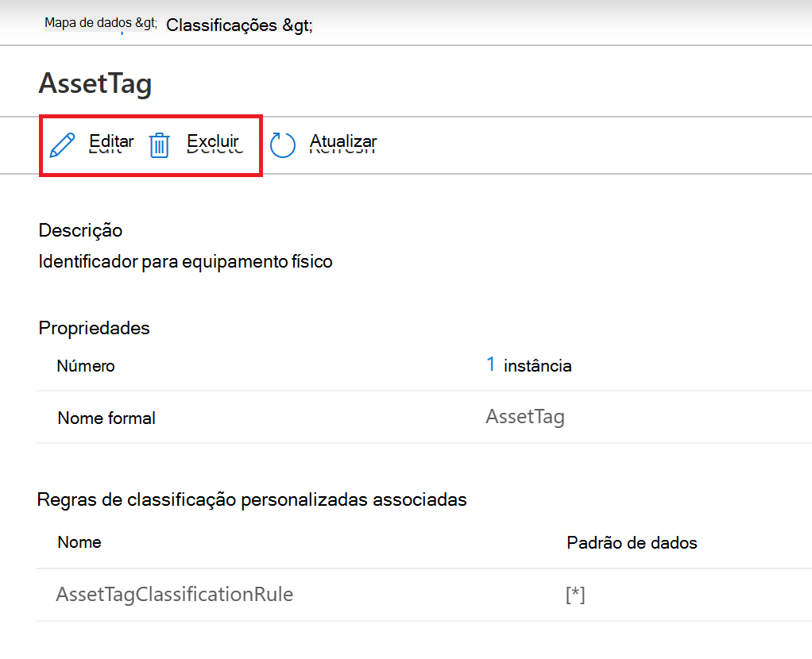Click the Nome formal field value AssetTag
The width and height of the screenshot is (812, 659).
525,416
